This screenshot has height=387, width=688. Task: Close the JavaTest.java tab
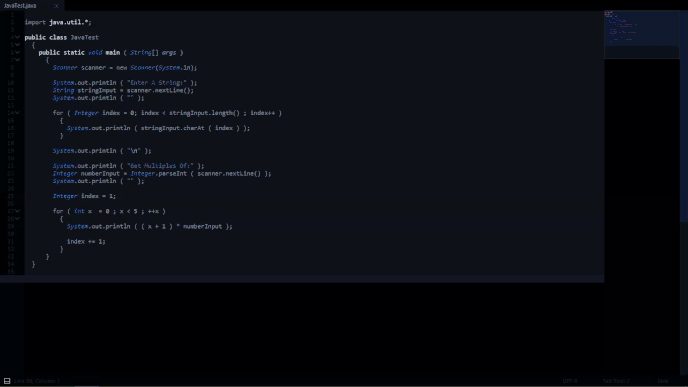(x=56, y=6)
